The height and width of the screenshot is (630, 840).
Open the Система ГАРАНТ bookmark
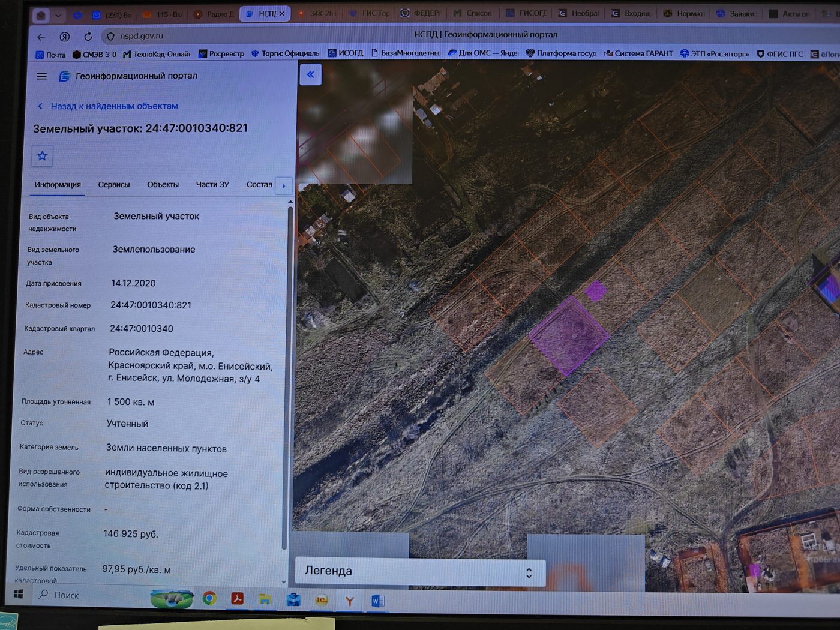pyautogui.click(x=638, y=53)
